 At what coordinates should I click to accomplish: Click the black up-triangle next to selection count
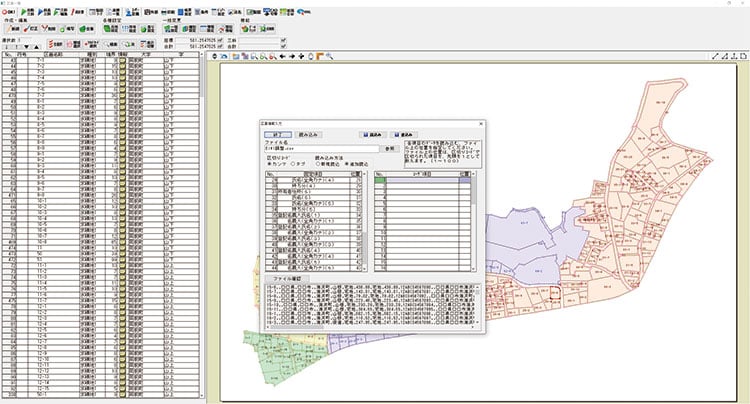(36, 47)
